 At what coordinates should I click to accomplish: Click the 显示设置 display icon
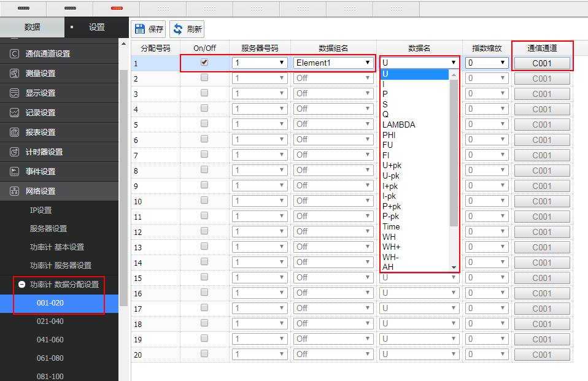coord(14,93)
